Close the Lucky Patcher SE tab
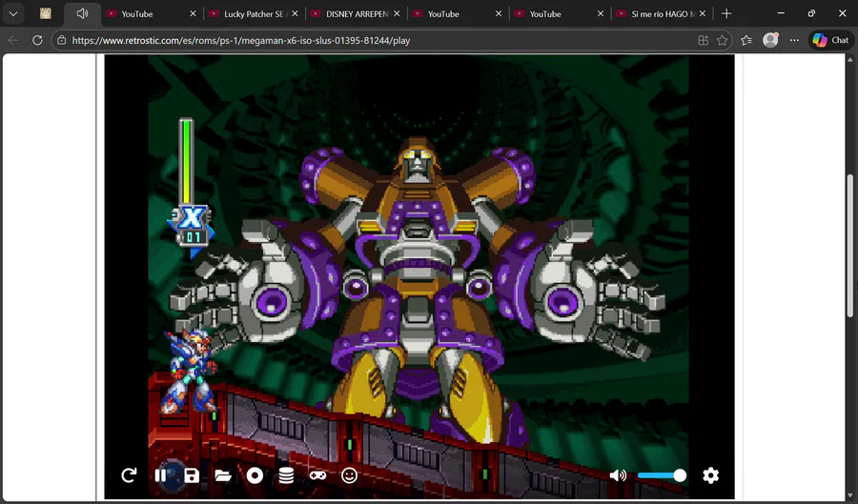Viewport: 858px width, 504px height. click(295, 13)
